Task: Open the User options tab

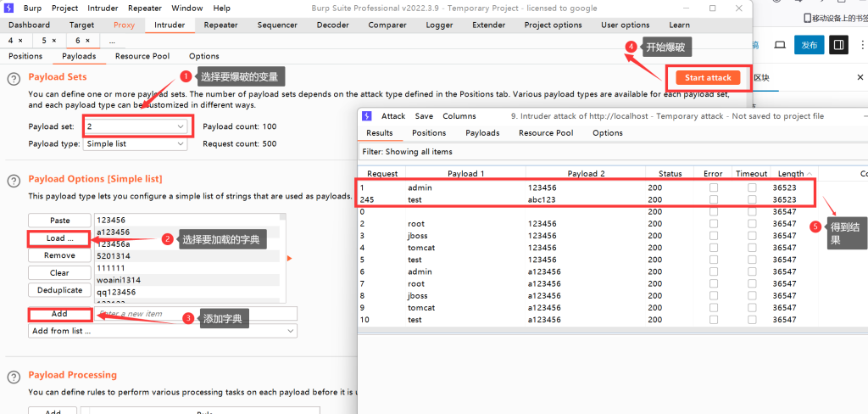Action: [626, 25]
